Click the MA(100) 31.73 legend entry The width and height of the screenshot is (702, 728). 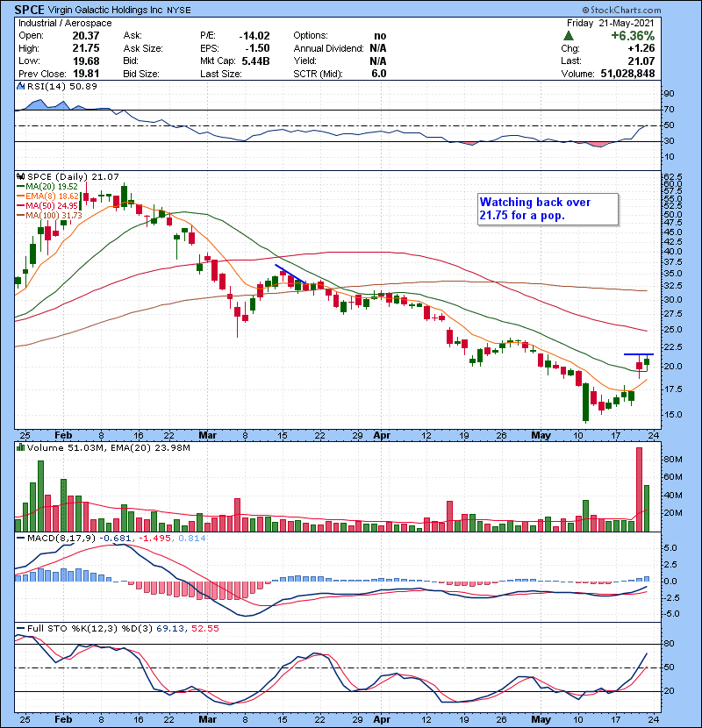click(x=49, y=216)
